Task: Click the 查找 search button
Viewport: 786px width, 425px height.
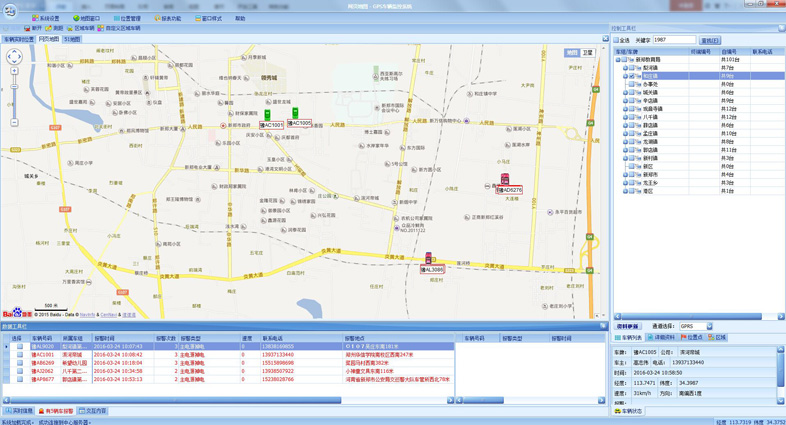Action: tap(709, 41)
